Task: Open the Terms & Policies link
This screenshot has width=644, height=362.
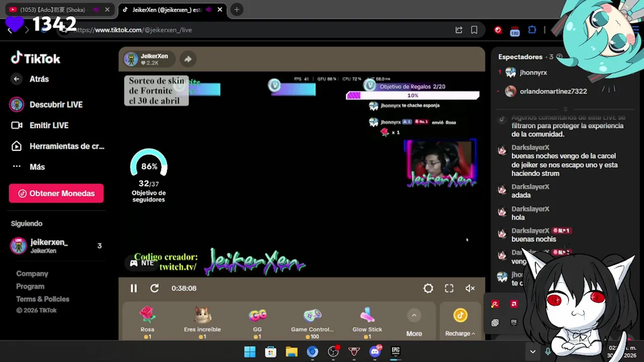Action: (x=43, y=299)
